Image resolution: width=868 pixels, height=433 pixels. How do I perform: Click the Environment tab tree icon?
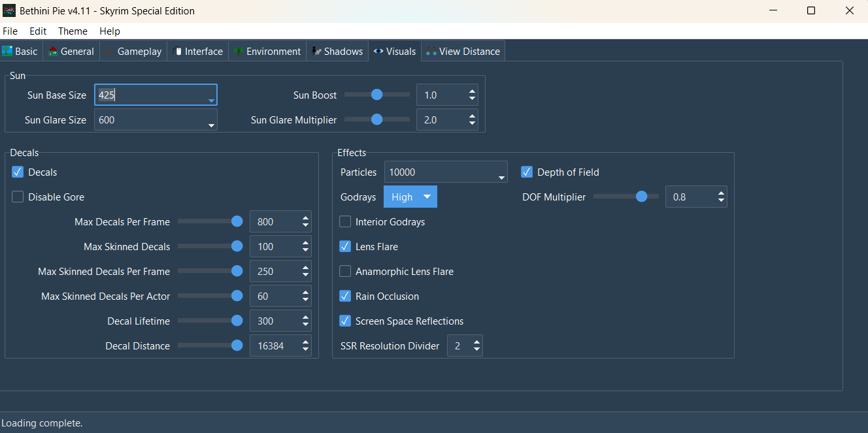click(239, 51)
